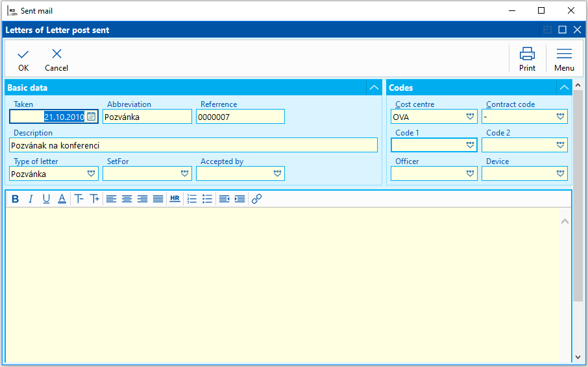Click the K2 app icon in title bar
Image resolution: width=588 pixels, height=367 pixels.
click(12, 10)
